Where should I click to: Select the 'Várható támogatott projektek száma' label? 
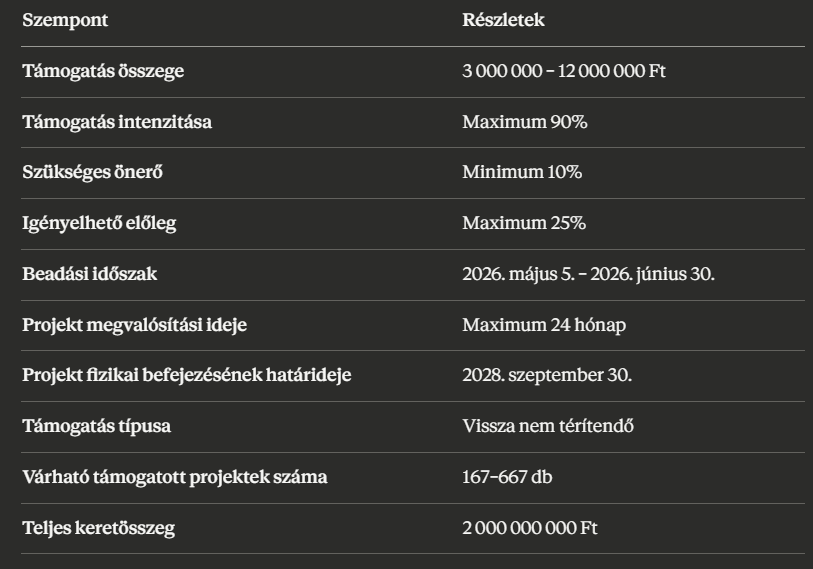coord(175,478)
